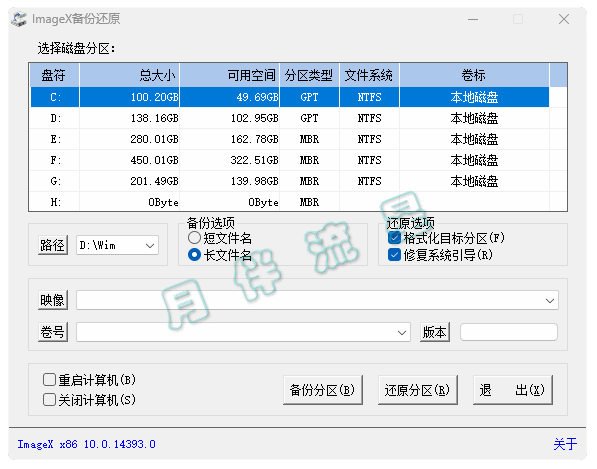Viewport: 597px width, 469px height.
Task: Click the path (路径) browse button
Action: (53, 245)
